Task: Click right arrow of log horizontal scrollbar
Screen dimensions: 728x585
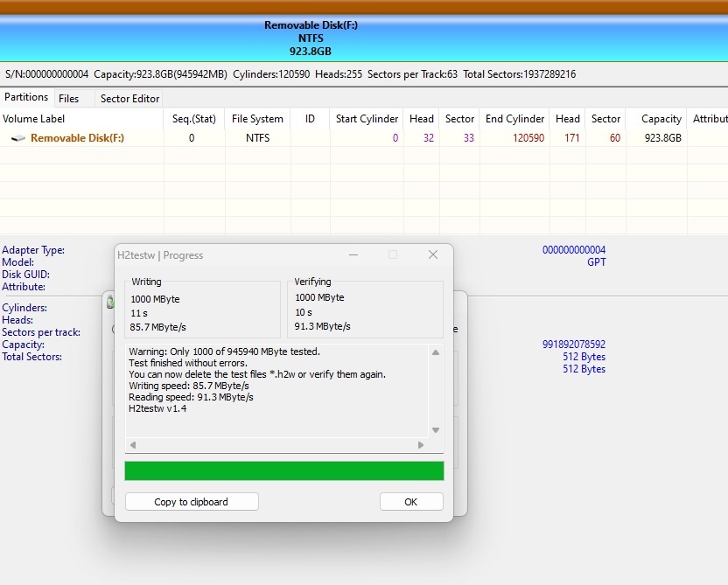Action: [x=420, y=445]
